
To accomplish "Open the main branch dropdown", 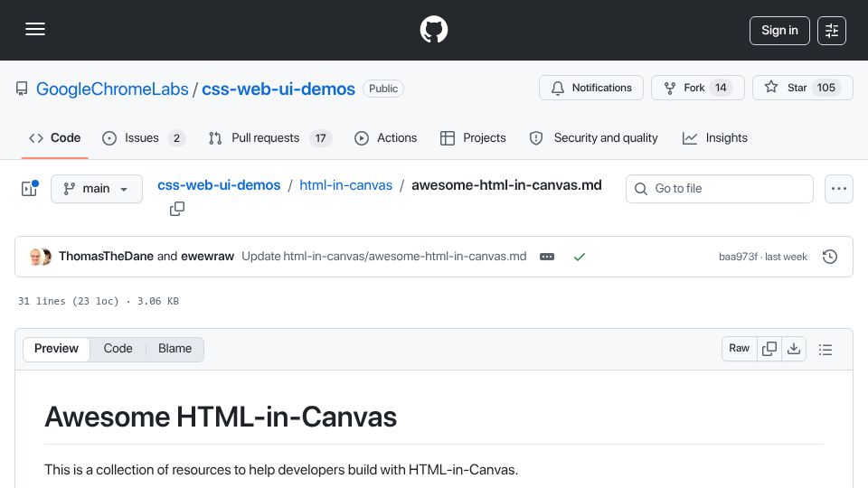I will click(x=97, y=189).
